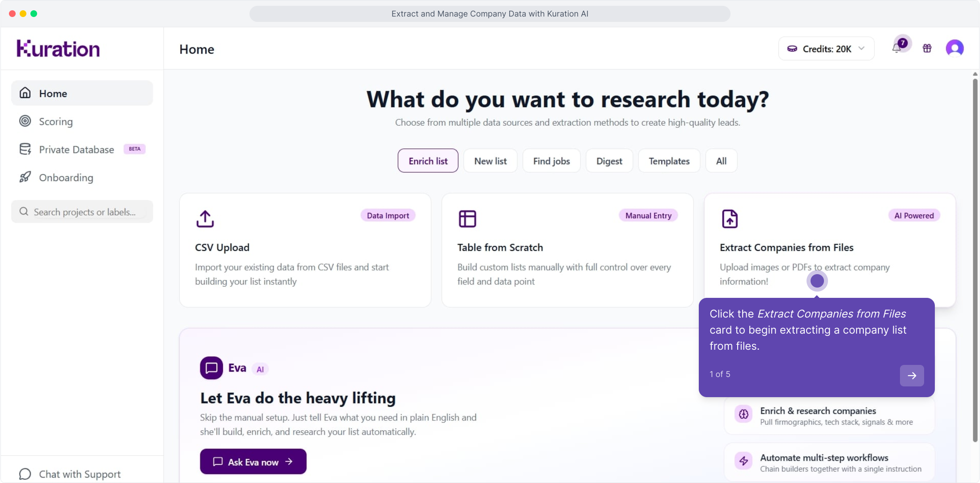
Task: Click the BETA badge
Action: (x=135, y=149)
